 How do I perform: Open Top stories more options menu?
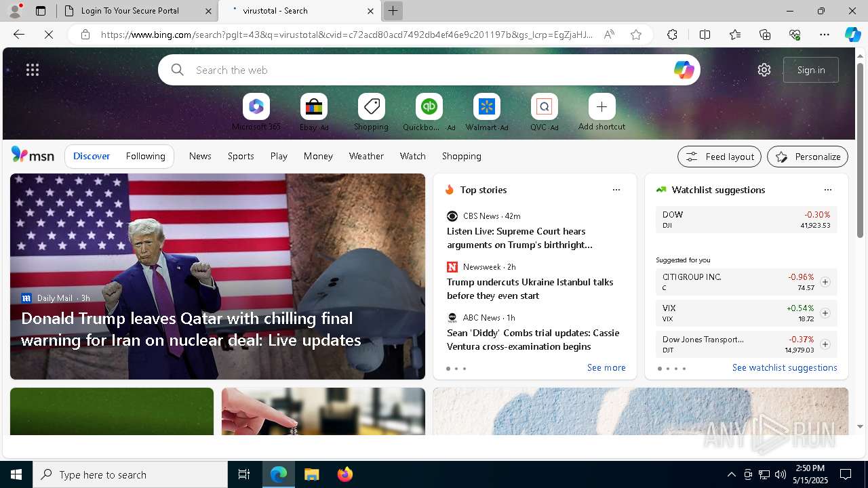[x=616, y=190]
